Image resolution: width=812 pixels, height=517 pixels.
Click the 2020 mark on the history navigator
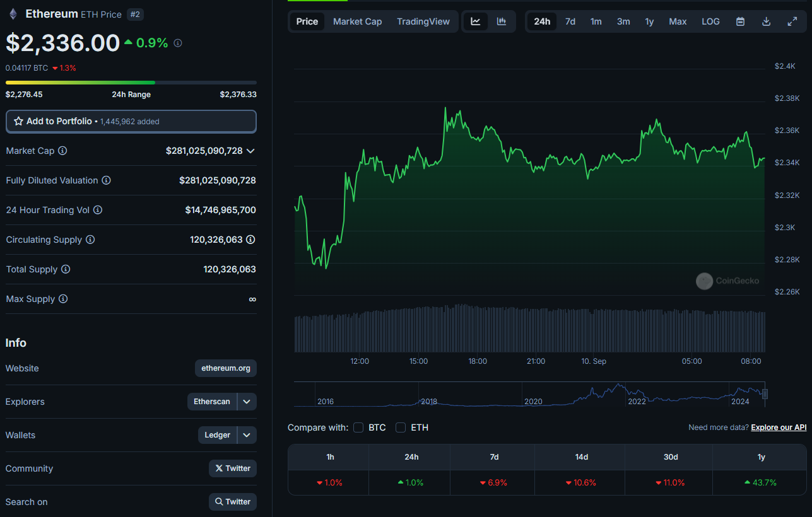[533, 401]
